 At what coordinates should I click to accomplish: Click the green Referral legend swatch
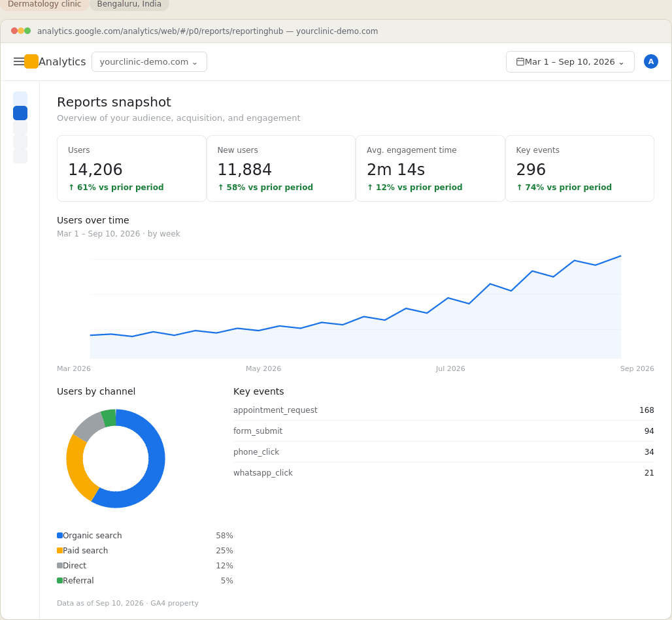(x=59, y=581)
